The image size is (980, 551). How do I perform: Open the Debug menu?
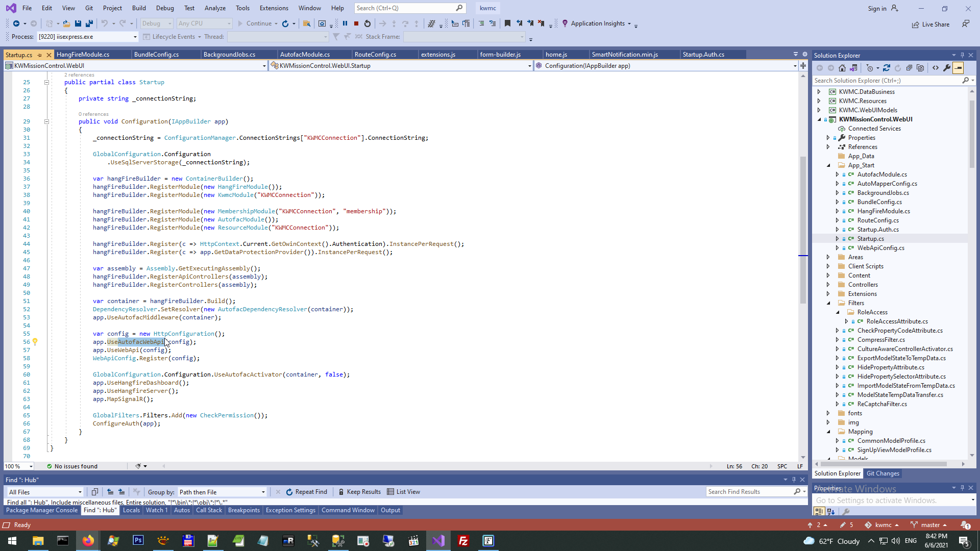pyautogui.click(x=164, y=8)
